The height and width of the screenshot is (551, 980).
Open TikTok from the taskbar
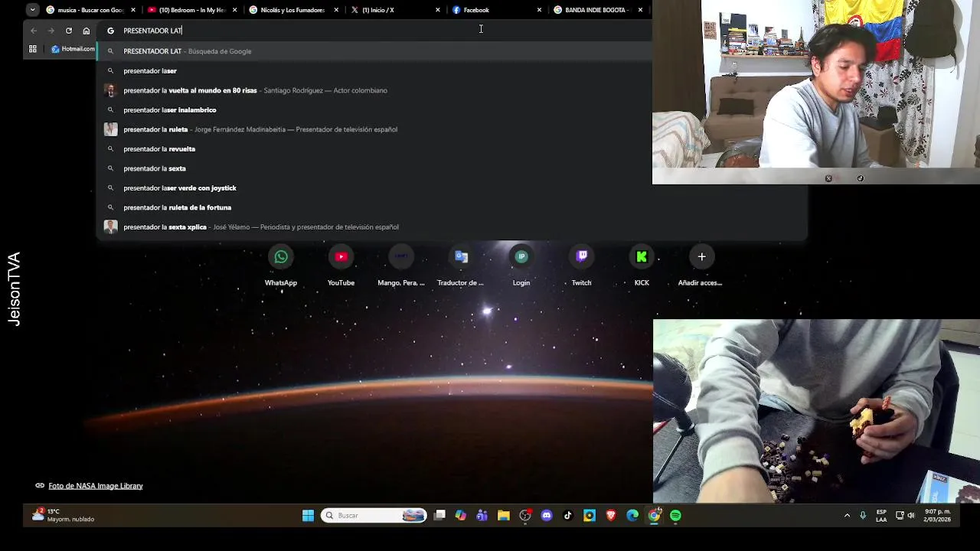pos(568,516)
